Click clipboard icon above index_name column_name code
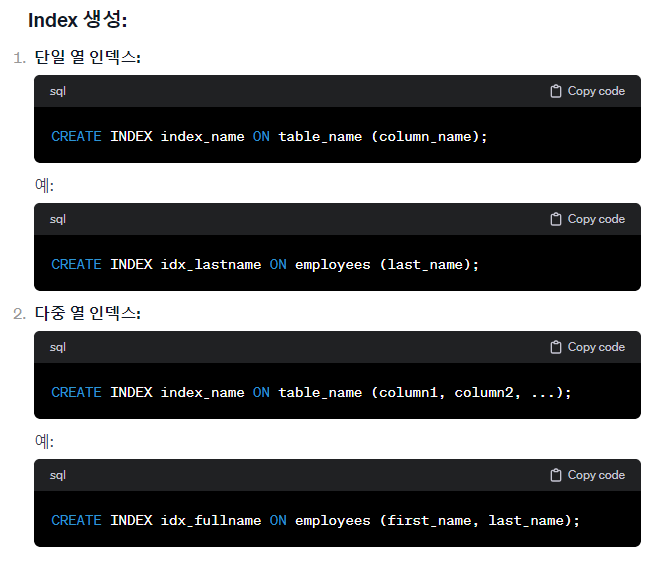The width and height of the screenshot is (661, 561). [556, 91]
